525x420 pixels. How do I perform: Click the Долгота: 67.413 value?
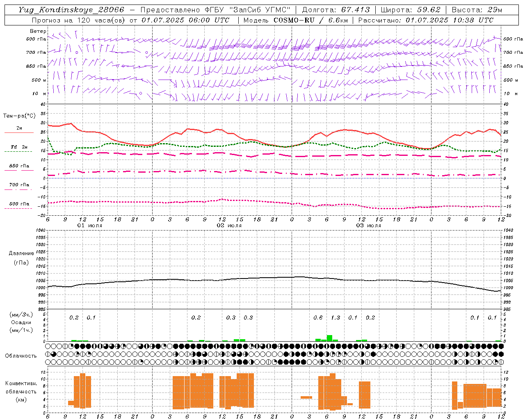pyautogui.click(x=336, y=10)
